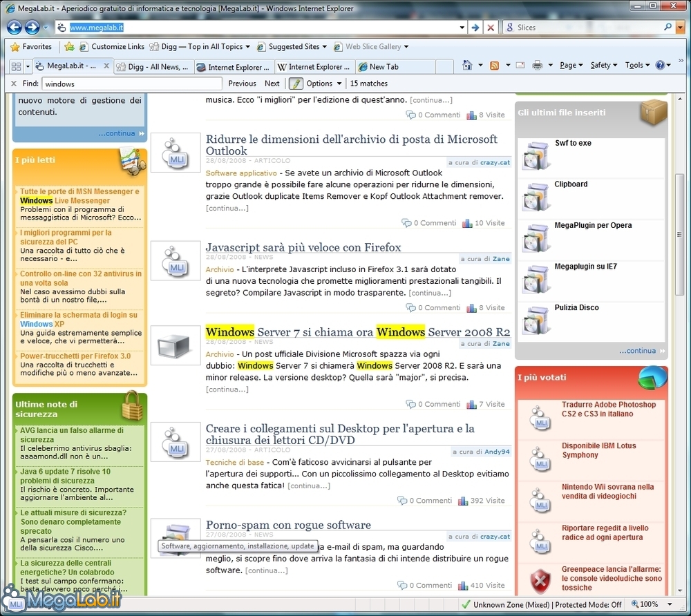The width and height of the screenshot is (691, 616).
Task: Click Next in the Find bar
Action: (x=272, y=84)
